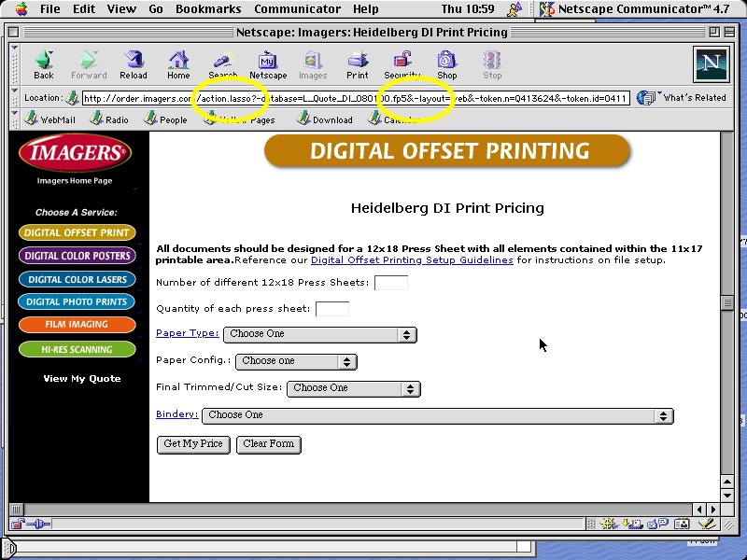The image size is (747, 560).
Task: Click the Shop toolbar icon
Action: coord(447,64)
